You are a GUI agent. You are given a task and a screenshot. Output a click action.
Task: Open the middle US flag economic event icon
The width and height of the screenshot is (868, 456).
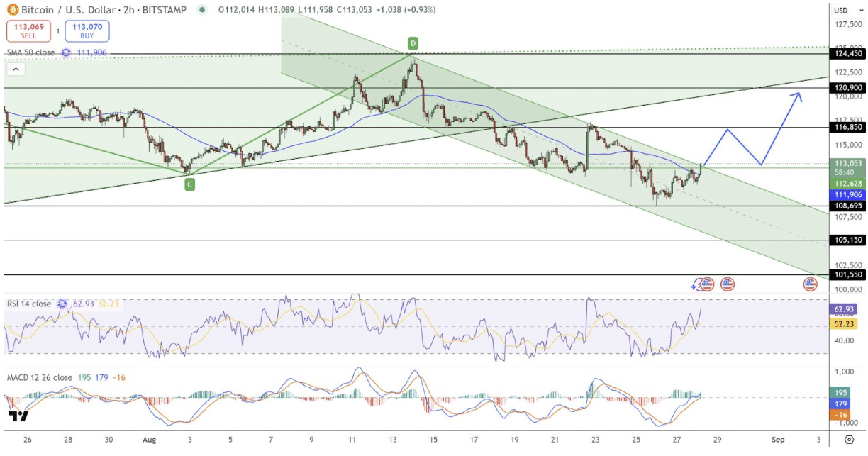tap(727, 284)
